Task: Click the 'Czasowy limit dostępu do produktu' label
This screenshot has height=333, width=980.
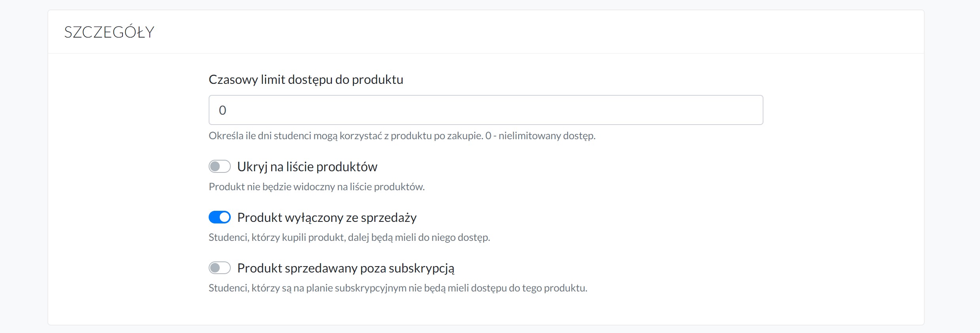Action: click(306, 79)
